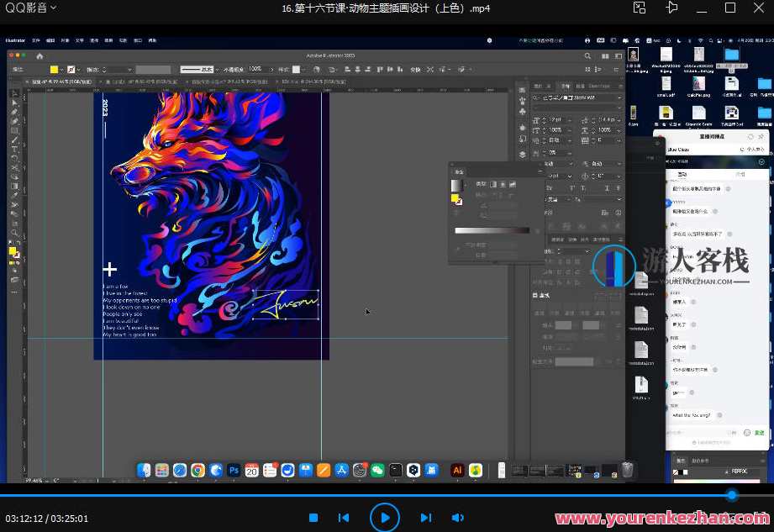Toggle the pin-on-top icon in title bar
The width and height of the screenshot is (774, 532).
click(x=671, y=8)
